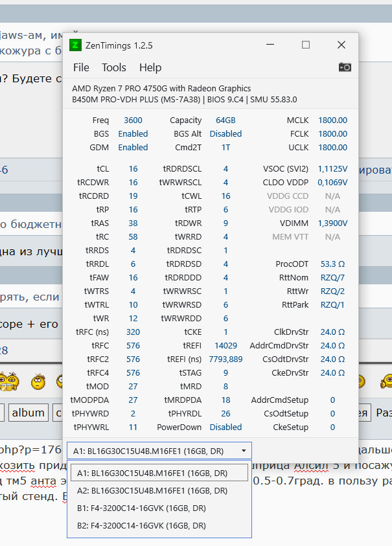This screenshot has width=392, height=546.
Task: Click the RttPark value RZQ/1
Action: point(333,304)
